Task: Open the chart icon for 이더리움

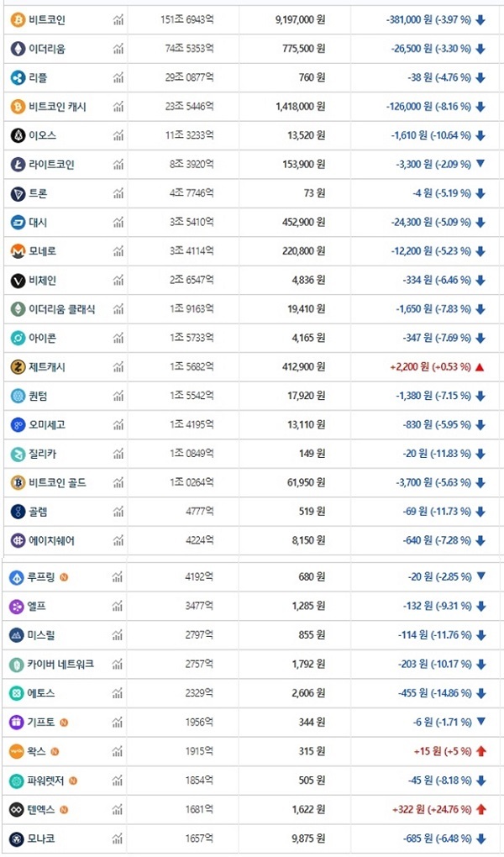Action: (x=118, y=50)
